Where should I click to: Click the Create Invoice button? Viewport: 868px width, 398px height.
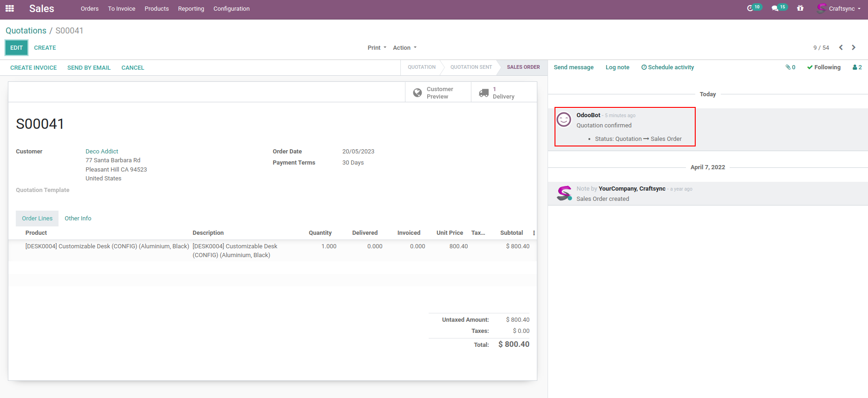coord(33,68)
